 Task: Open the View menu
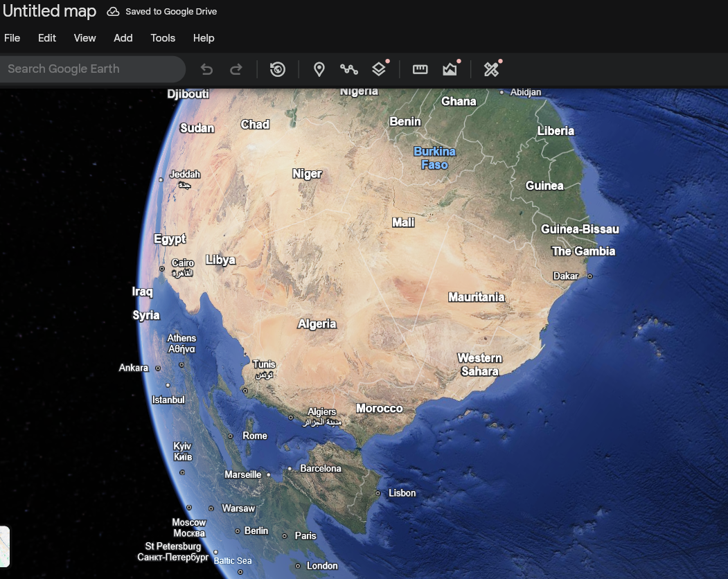coord(85,38)
